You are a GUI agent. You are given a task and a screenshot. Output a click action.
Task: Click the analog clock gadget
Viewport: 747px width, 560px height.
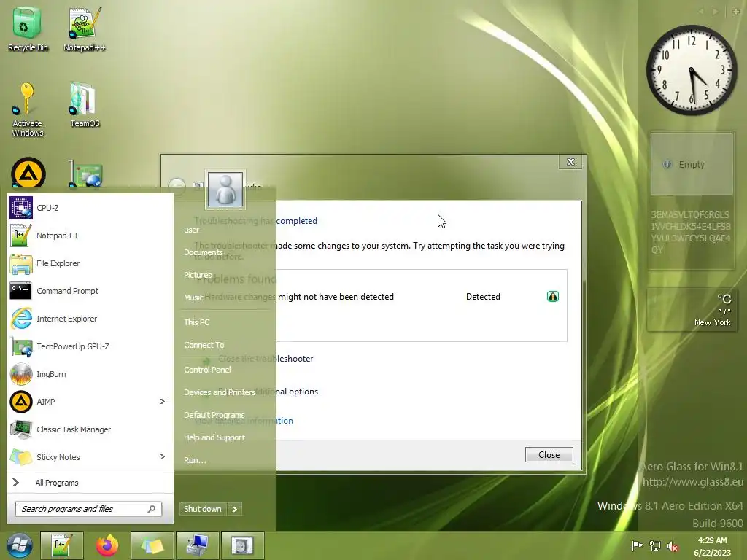[692, 71]
